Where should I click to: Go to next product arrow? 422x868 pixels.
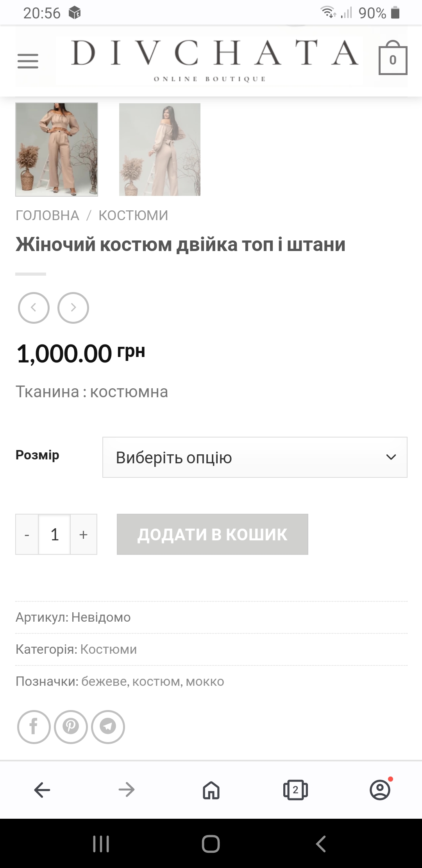73,308
